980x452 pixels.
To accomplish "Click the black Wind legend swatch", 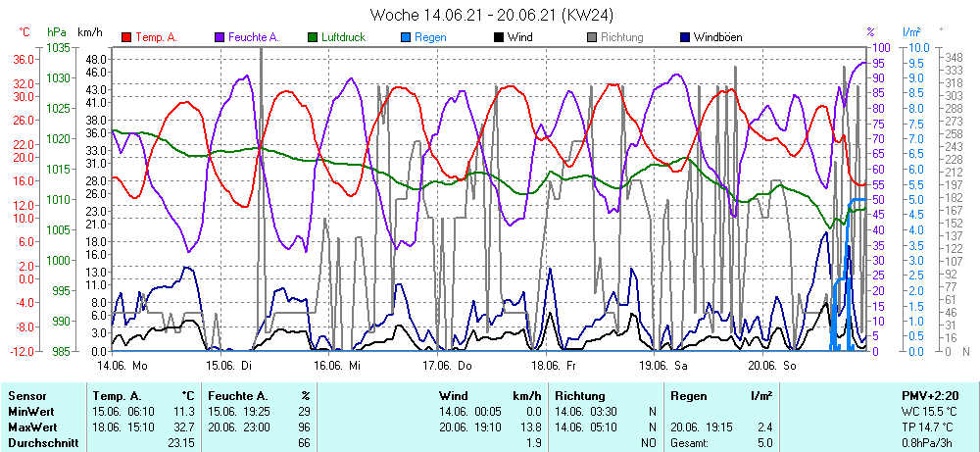I will (499, 37).
